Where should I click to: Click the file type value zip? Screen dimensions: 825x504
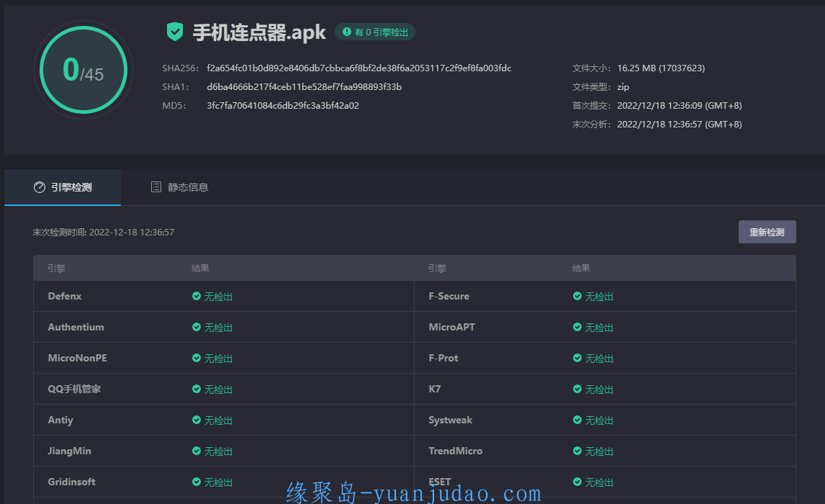[623, 87]
